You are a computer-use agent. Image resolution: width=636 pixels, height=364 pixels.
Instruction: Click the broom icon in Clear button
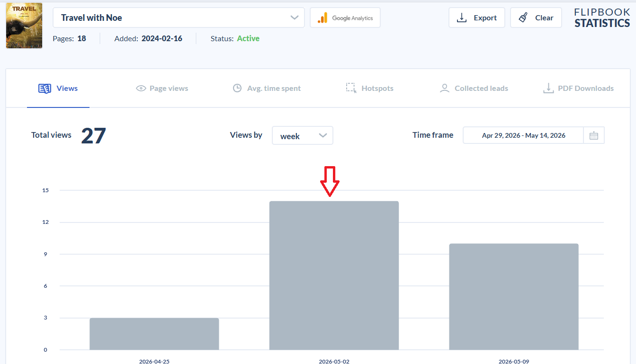pyautogui.click(x=523, y=18)
